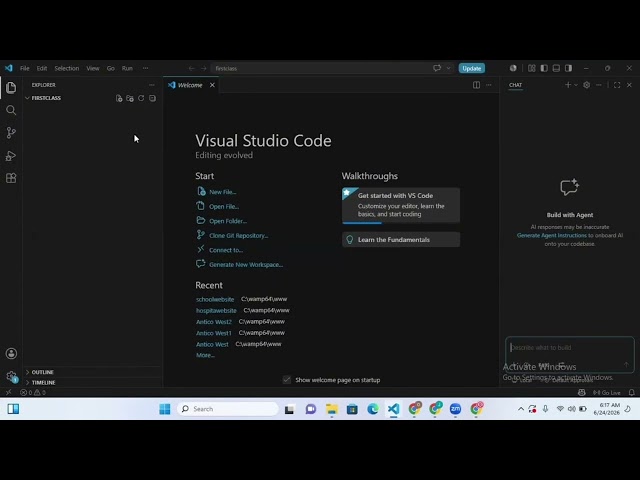Image resolution: width=640 pixels, height=480 pixels.
Task: Open the View menu
Action: (x=93, y=68)
